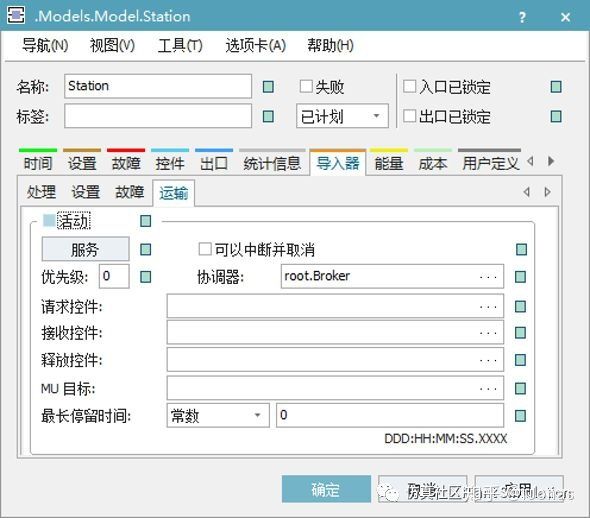Click into the empty 标签 field
This screenshot has height=518, width=590.
click(x=158, y=116)
